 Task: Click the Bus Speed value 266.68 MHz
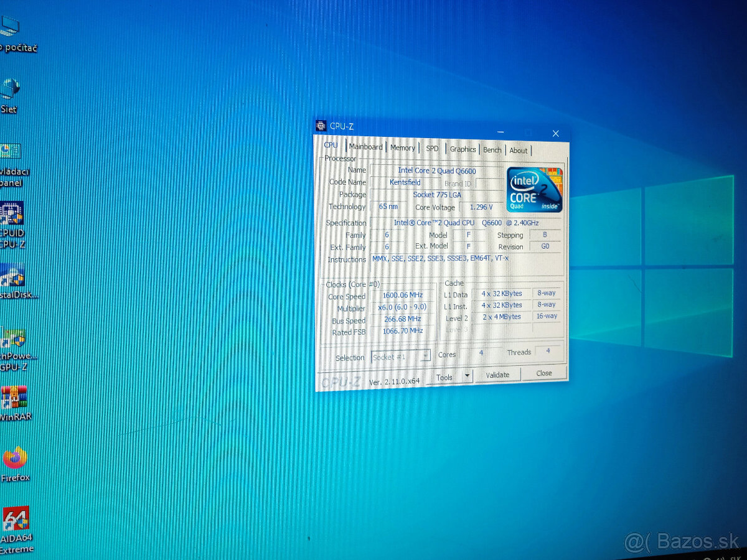[x=403, y=319]
